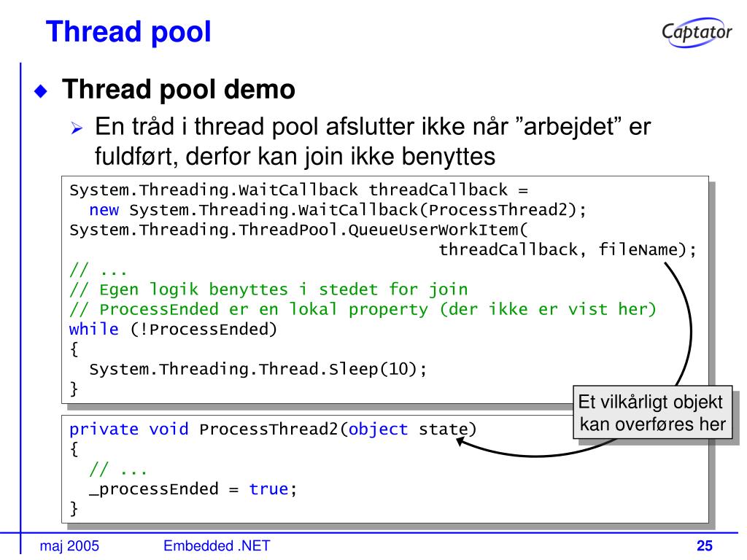Click the slide title "Thread pool"
The height and width of the screenshot is (560, 747).
[x=128, y=32]
